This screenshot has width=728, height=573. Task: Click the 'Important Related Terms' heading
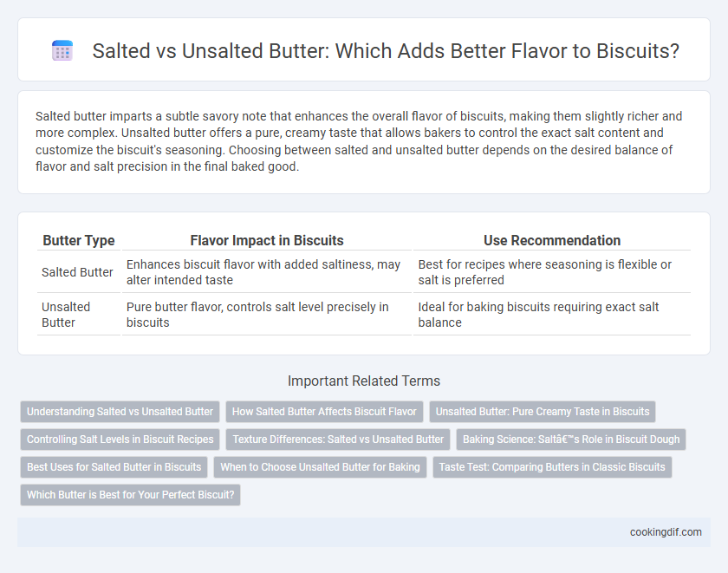point(364,381)
